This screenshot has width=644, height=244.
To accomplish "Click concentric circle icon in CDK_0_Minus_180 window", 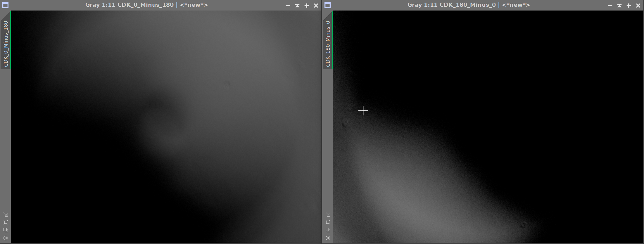I will point(6,238).
